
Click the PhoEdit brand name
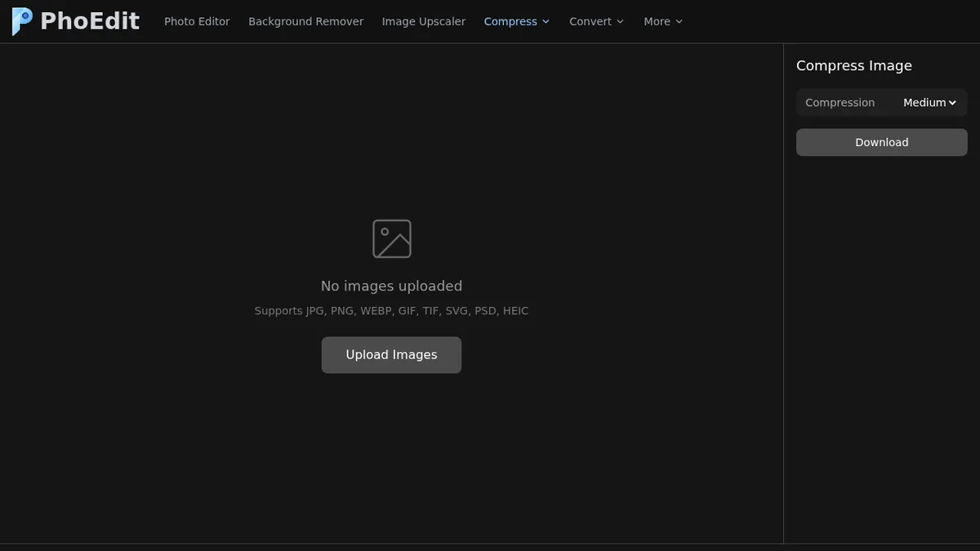(x=90, y=21)
